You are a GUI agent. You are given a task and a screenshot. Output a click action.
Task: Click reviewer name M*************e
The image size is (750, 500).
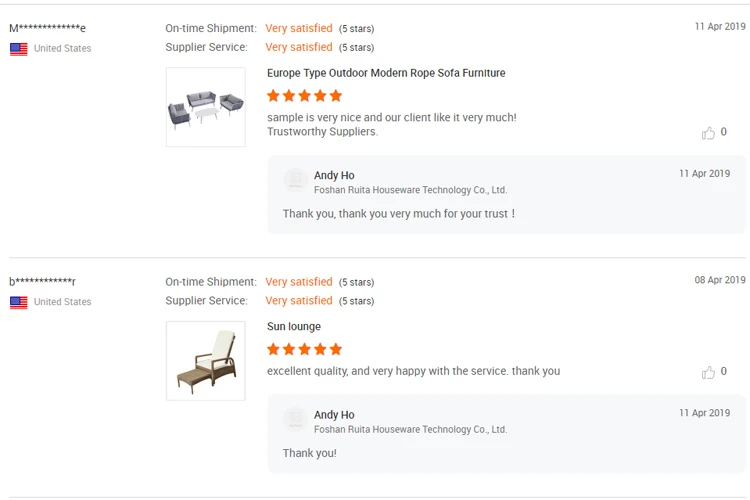point(47,28)
